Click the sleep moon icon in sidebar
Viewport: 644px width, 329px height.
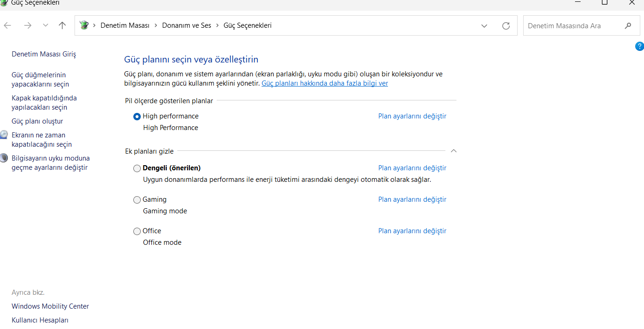(x=4, y=158)
